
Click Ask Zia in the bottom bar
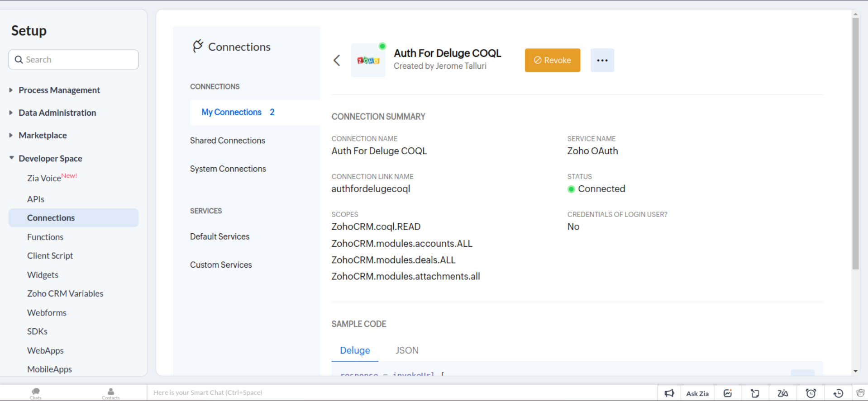[697, 393]
